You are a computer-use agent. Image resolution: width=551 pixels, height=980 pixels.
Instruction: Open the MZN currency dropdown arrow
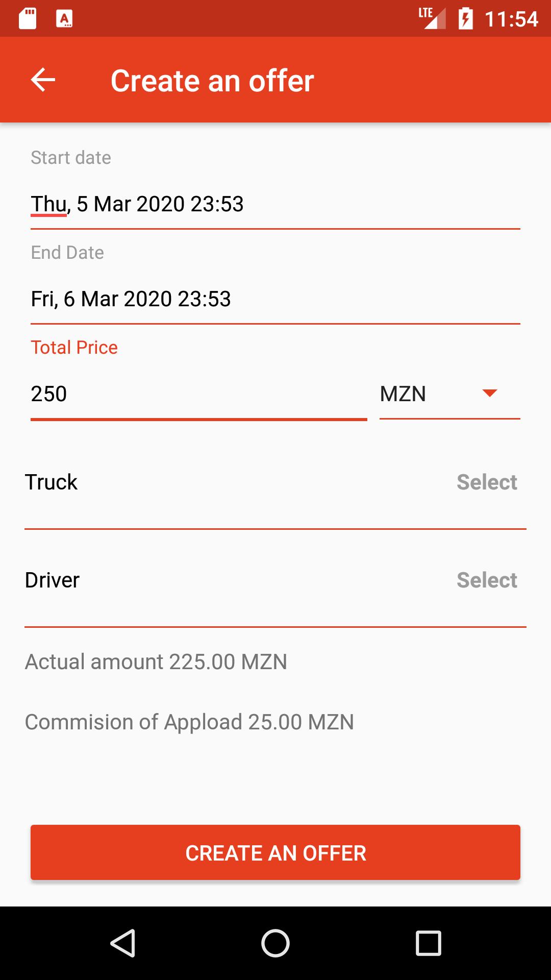click(489, 393)
